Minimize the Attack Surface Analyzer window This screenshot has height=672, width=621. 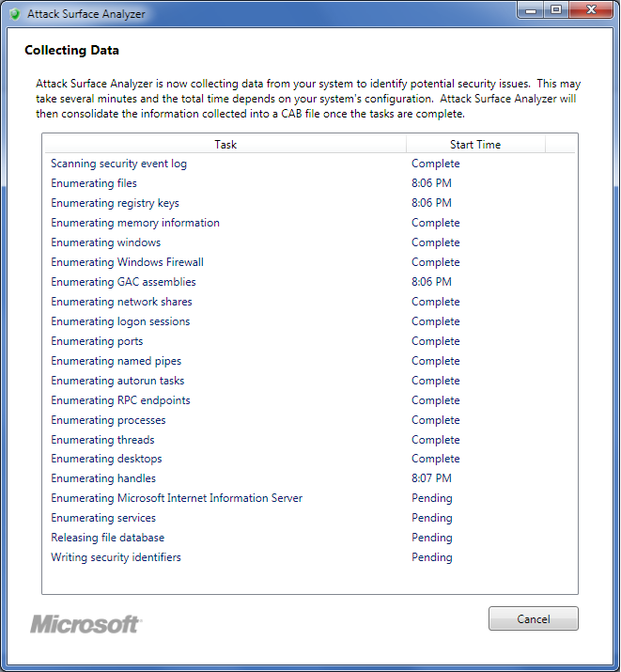(x=531, y=10)
